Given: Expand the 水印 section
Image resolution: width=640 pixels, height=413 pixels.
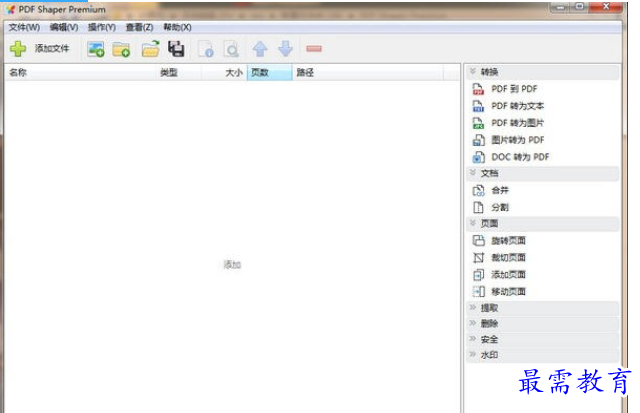Looking at the screenshot, I should (542, 355).
